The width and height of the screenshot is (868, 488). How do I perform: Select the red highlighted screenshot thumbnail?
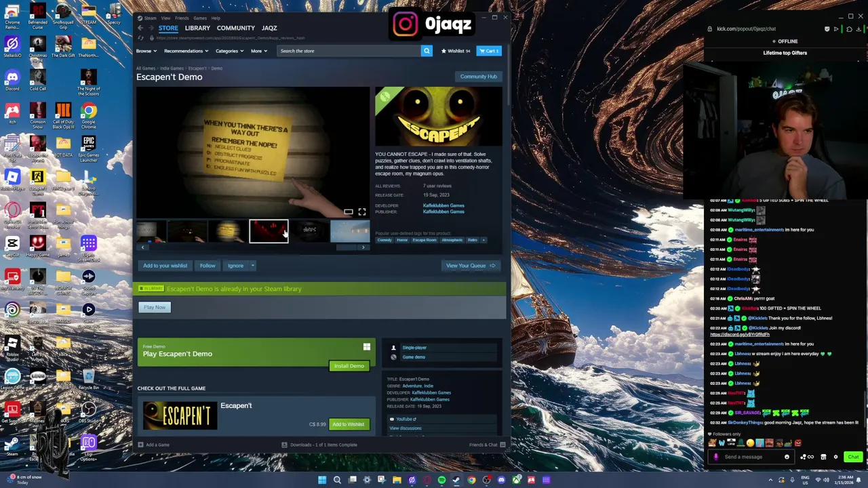coord(269,231)
